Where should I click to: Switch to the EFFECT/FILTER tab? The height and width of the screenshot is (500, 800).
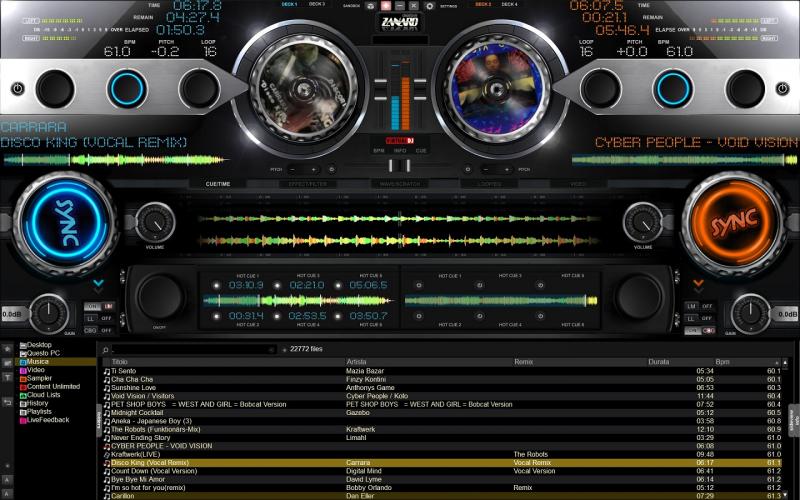click(307, 184)
